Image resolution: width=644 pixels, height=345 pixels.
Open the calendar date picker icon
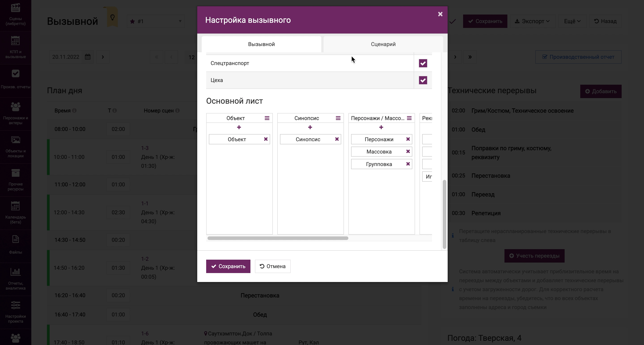tap(87, 57)
